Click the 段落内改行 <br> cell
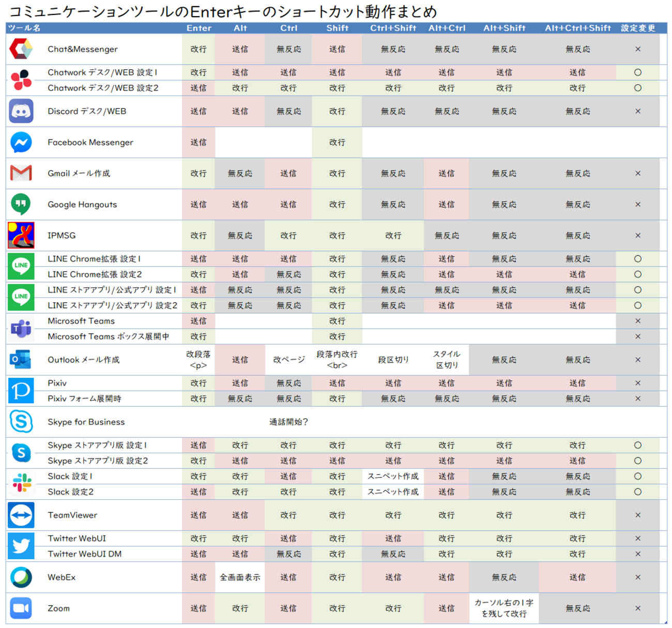 [x=337, y=359]
